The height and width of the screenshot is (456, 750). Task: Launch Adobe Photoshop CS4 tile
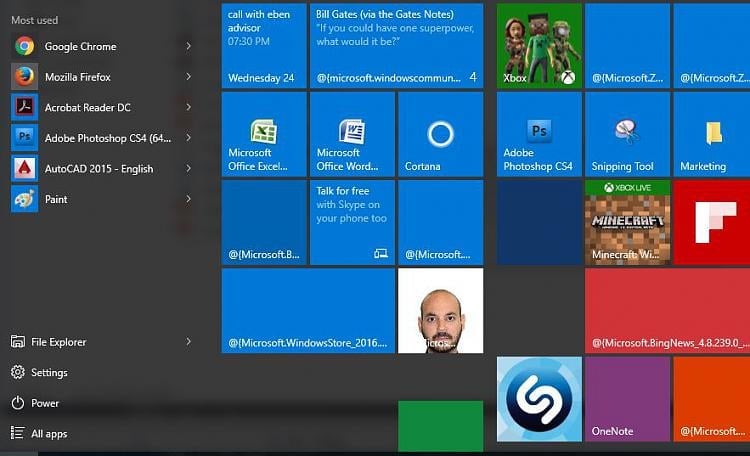tap(539, 134)
